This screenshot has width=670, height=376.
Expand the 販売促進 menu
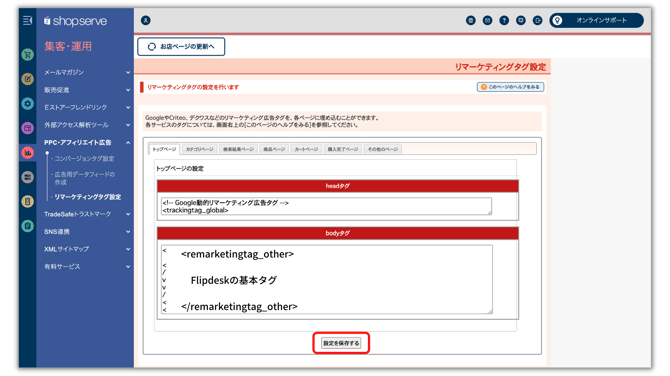[x=87, y=90]
